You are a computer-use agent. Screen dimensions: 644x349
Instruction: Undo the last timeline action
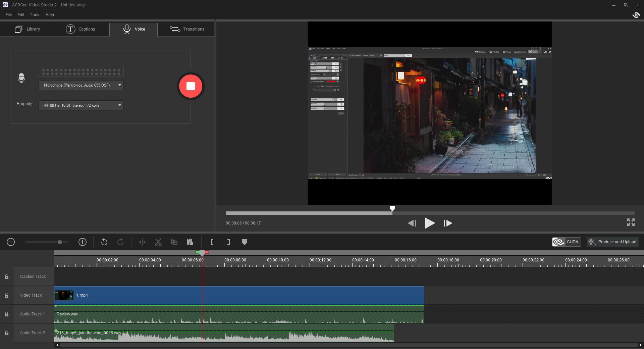104,242
